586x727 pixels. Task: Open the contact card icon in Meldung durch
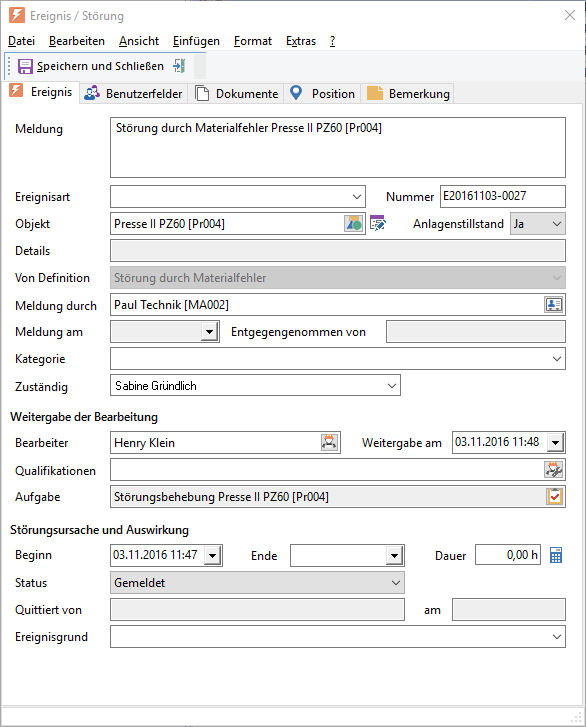pos(554,305)
